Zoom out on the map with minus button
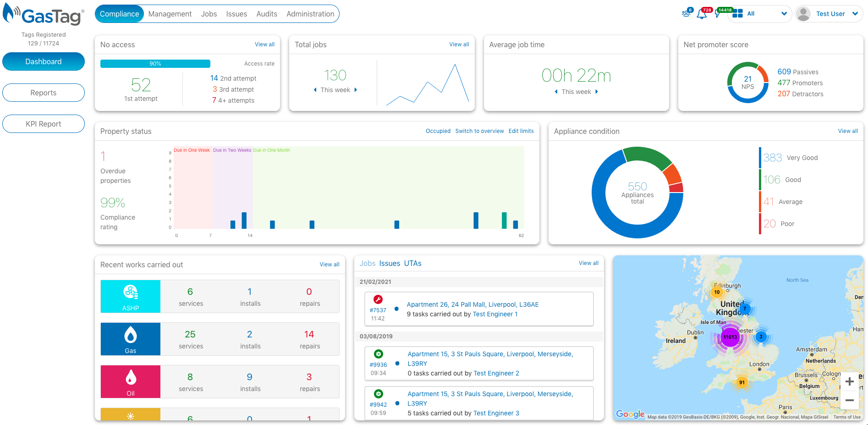Image resolution: width=868 pixels, height=425 pixels. pos(850,400)
